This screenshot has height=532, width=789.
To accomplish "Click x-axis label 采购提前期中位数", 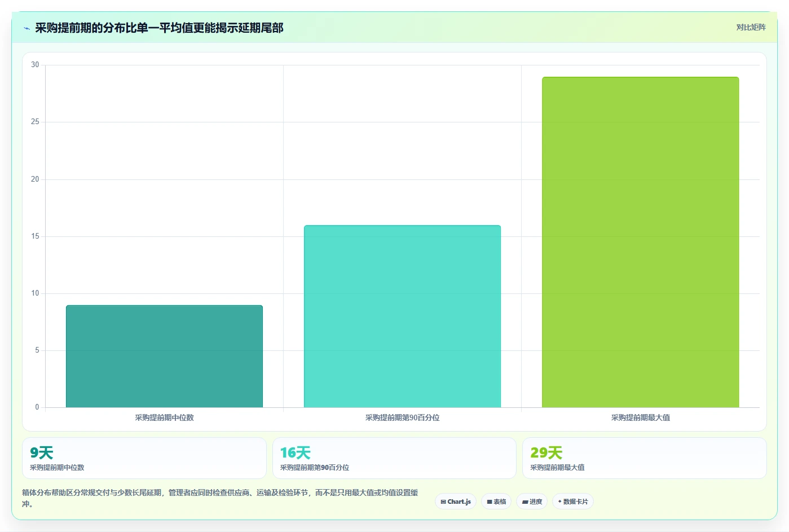I will [x=164, y=417].
